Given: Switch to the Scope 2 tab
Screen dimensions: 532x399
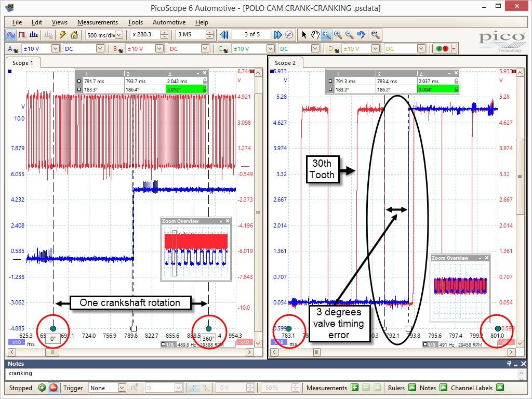Looking at the screenshot, I should [x=285, y=63].
